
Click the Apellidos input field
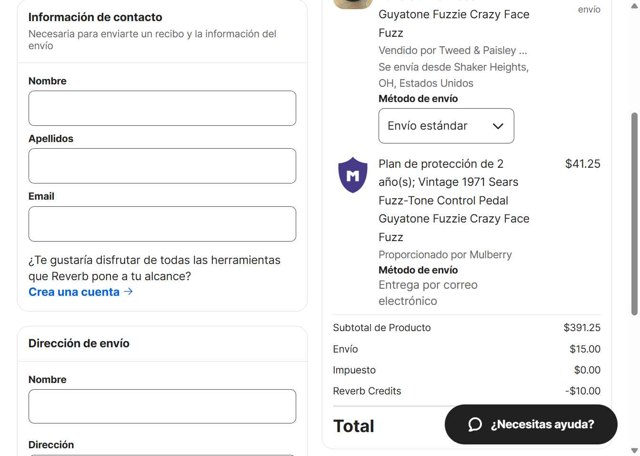click(x=162, y=166)
